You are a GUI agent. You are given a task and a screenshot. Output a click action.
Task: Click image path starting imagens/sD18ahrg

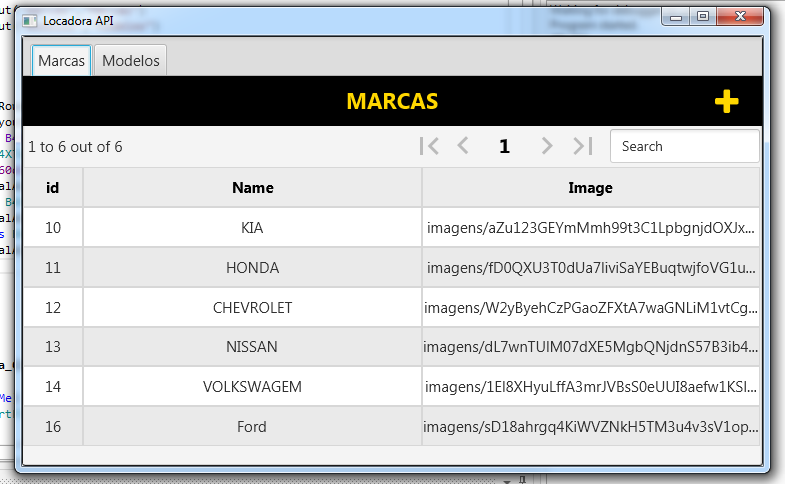[591, 426]
